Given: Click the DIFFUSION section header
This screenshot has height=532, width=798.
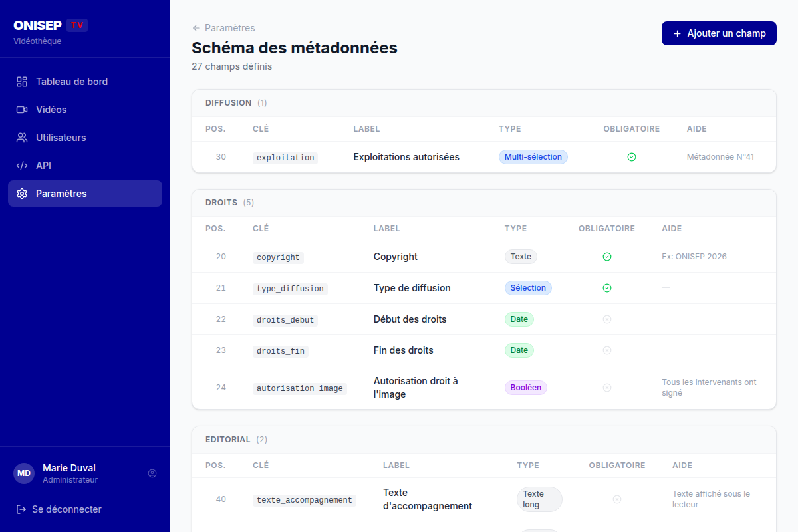Looking at the screenshot, I should 484,103.
